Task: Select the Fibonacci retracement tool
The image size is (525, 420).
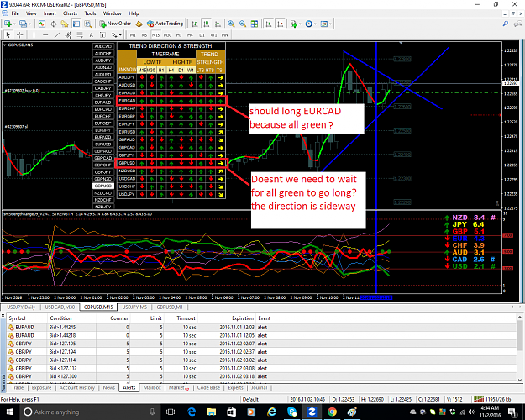Action: point(80,34)
